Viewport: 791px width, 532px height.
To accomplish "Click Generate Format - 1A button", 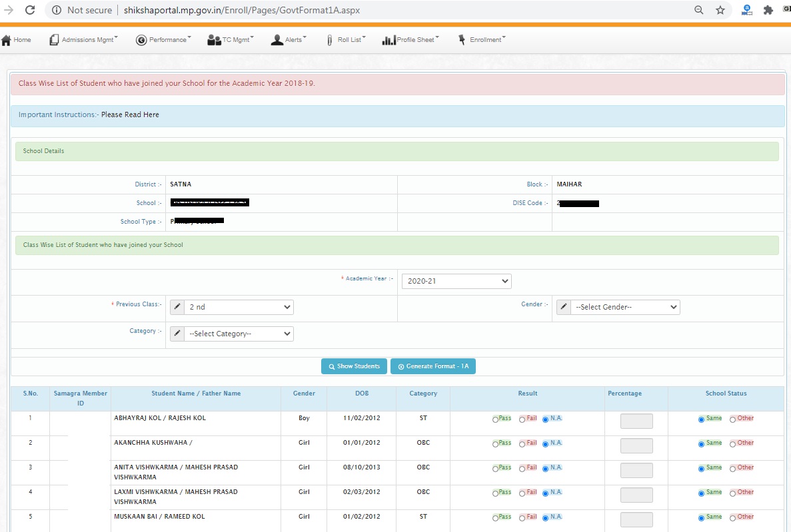I will (433, 366).
